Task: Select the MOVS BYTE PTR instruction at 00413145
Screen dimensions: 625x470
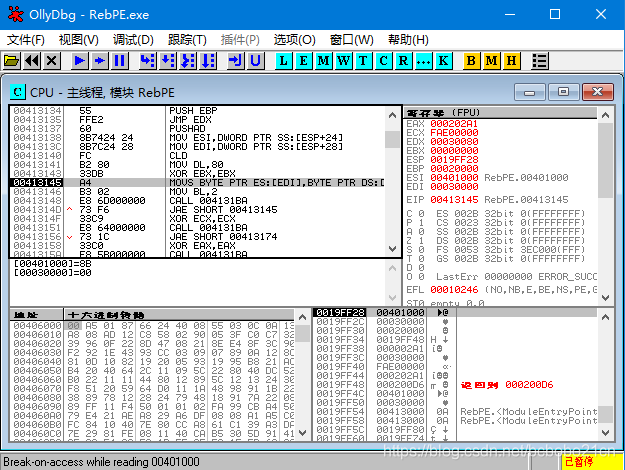Action: (x=197, y=183)
